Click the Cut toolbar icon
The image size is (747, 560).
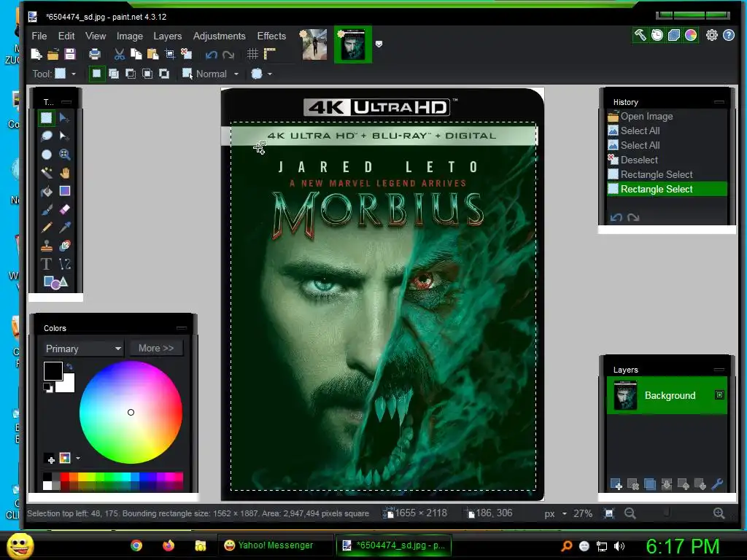[119, 54]
